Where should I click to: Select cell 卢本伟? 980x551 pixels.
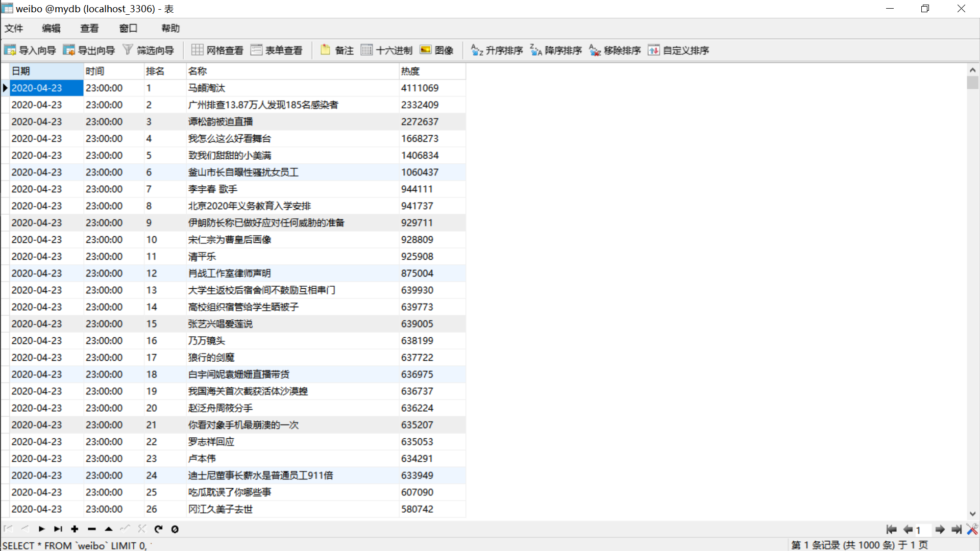pos(292,458)
